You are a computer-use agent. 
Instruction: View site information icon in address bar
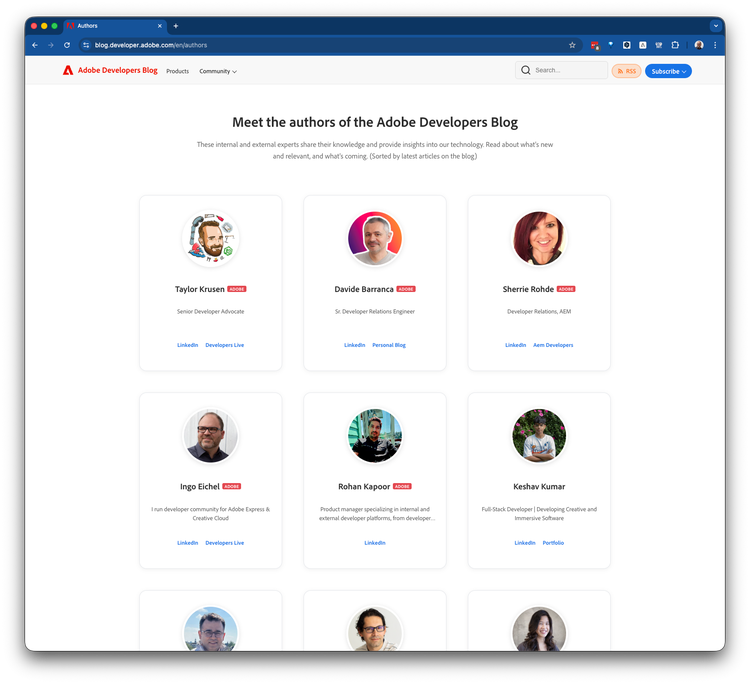coord(86,45)
